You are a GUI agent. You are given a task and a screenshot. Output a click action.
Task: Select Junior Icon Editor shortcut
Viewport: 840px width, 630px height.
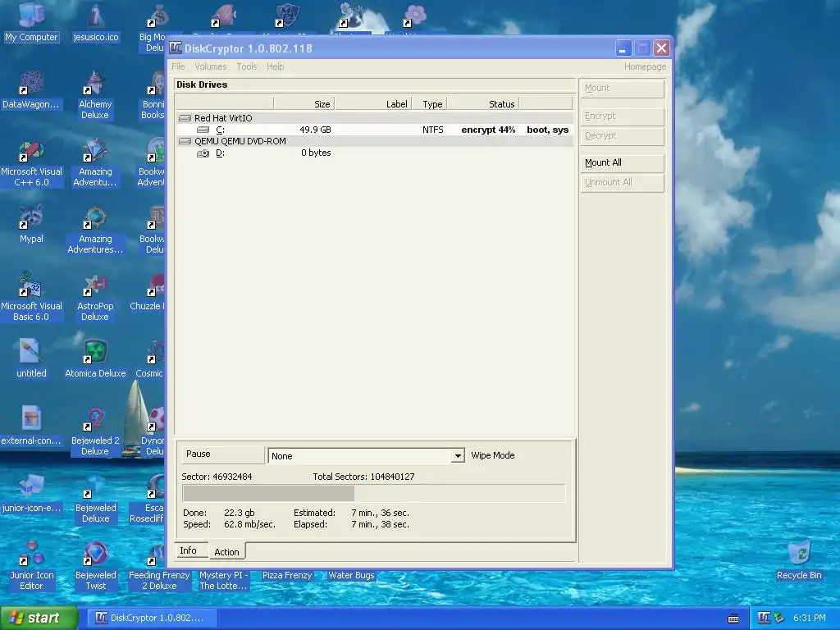(31, 566)
